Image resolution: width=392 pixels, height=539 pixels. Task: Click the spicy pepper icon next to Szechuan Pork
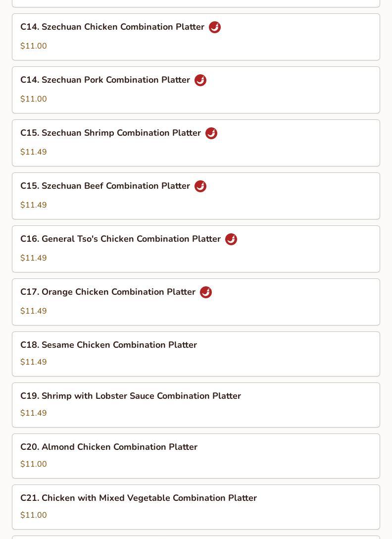(200, 80)
